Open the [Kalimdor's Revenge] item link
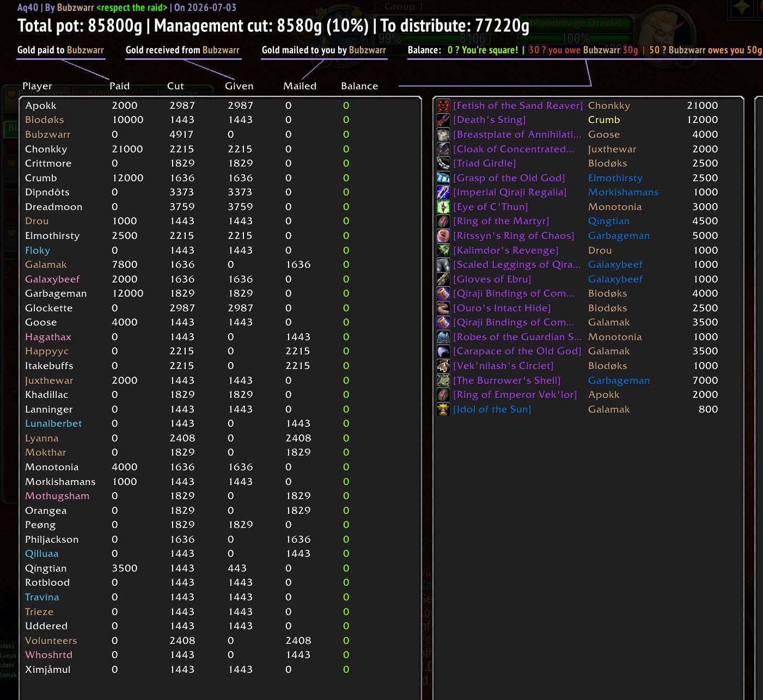Image resolution: width=763 pixels, height=700 pixels. pyautogui.click(x=506, y=250)
